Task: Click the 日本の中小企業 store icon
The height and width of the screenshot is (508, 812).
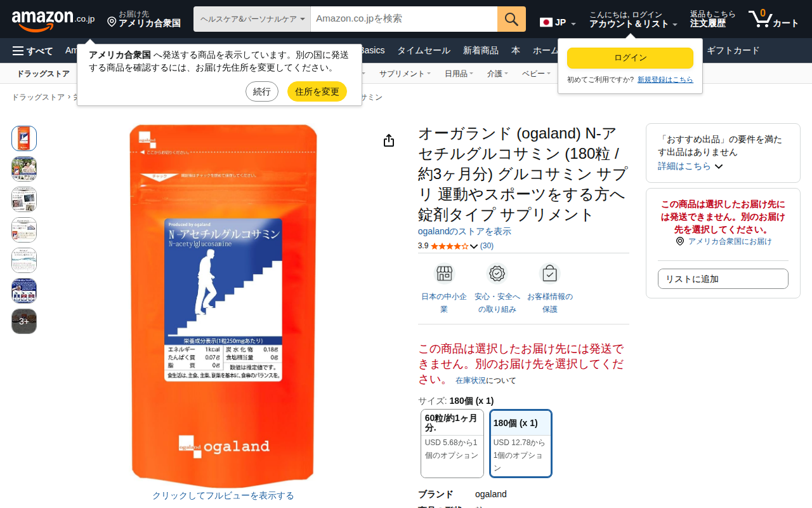Action: click(x=444, y=274)
